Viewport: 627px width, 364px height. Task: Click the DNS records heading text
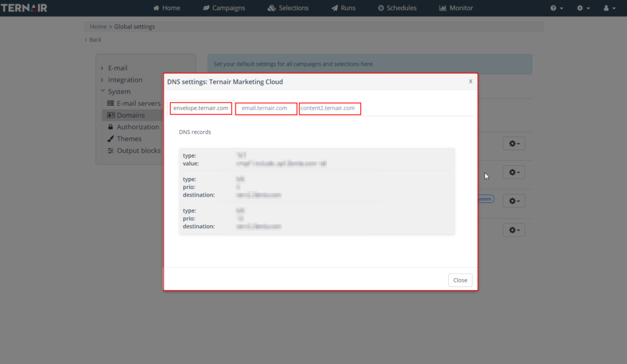pyautogui.click(x=195, y=132)
